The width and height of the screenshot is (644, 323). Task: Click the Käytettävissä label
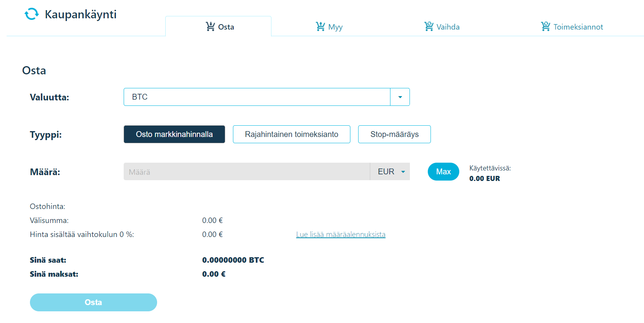point(490,168)
